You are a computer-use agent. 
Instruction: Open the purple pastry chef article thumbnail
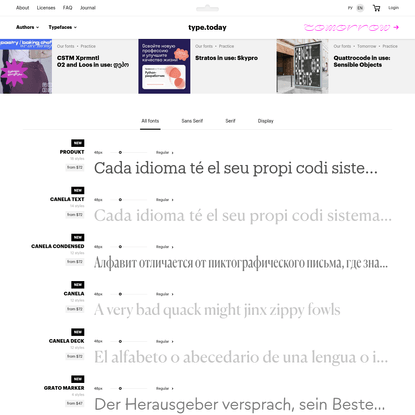[26, 66]
